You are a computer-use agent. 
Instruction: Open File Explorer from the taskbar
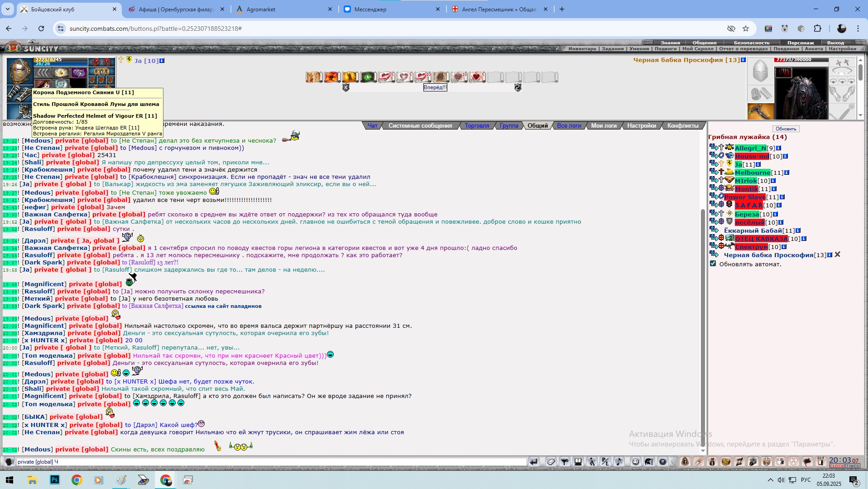tap(32, 480)
